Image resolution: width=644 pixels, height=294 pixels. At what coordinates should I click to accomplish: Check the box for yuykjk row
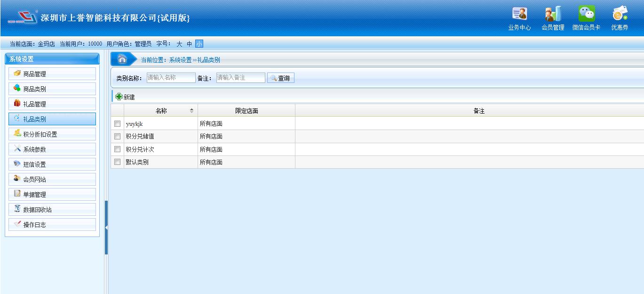point(118,124)
